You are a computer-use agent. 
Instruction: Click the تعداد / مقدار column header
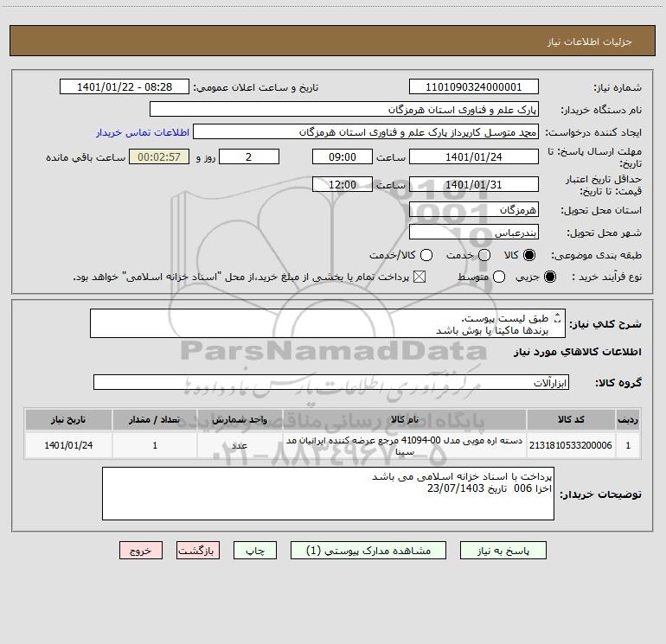click(x=155, y=419)
